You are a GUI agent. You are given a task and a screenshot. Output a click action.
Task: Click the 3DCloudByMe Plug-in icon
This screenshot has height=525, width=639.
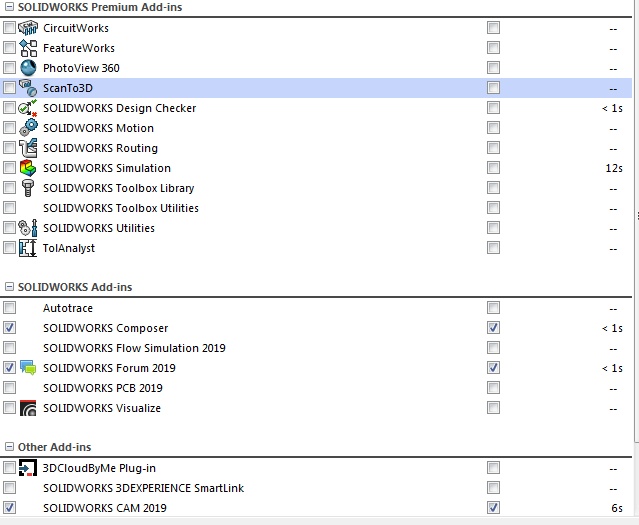coord(28,468)
